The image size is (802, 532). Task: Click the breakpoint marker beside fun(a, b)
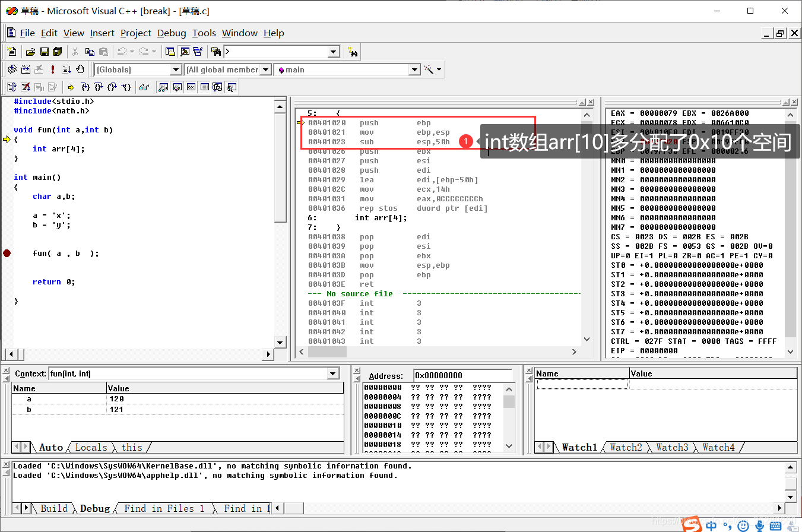coord(7,253)
